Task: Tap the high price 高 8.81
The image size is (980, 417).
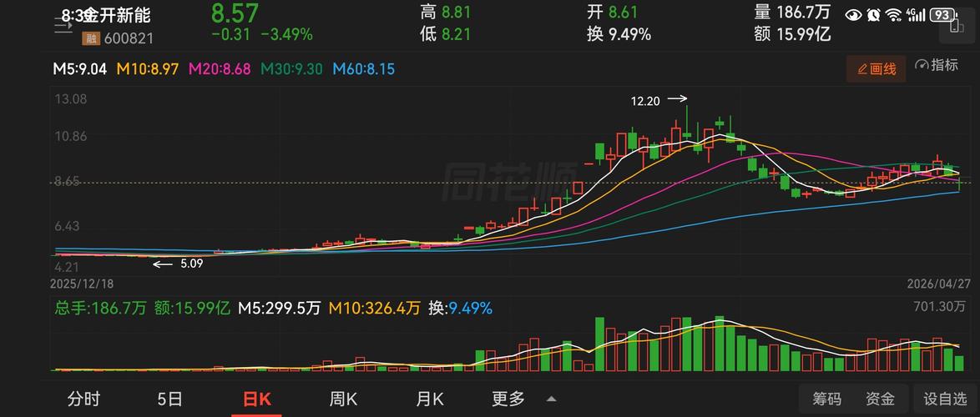Action: pos(446,12)
